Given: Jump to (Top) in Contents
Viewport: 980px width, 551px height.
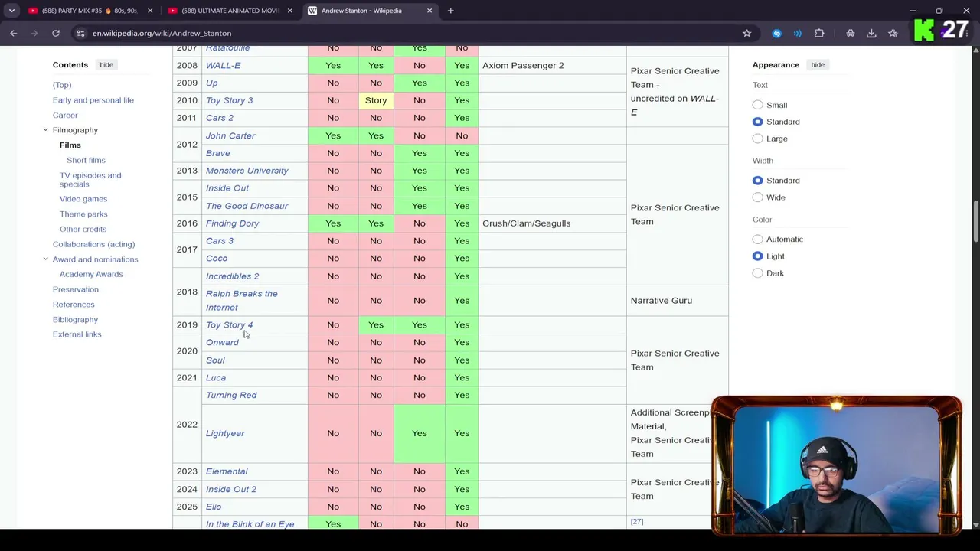Looking at the screenshot, I should (62, 85).
